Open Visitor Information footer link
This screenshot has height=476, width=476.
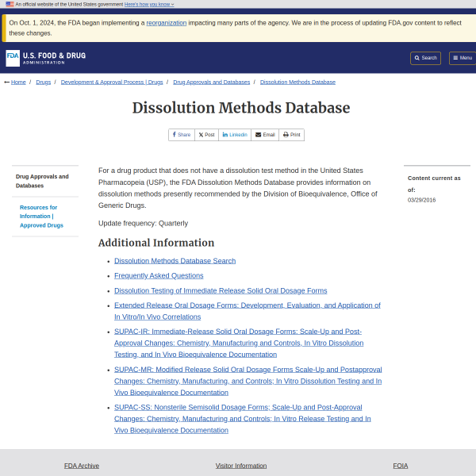coord(241,466)
